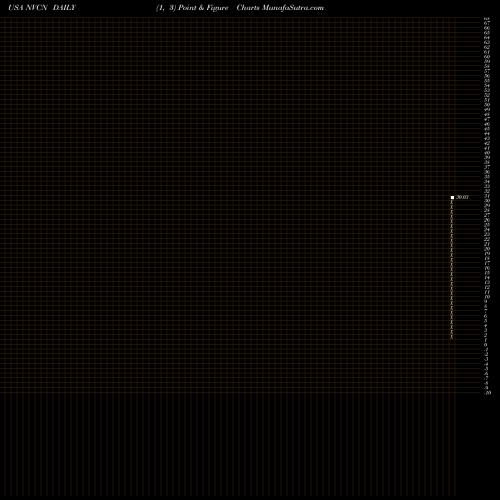Click the X column in the chart
This screenshot has width=500, height=500.
coord(452,269)
